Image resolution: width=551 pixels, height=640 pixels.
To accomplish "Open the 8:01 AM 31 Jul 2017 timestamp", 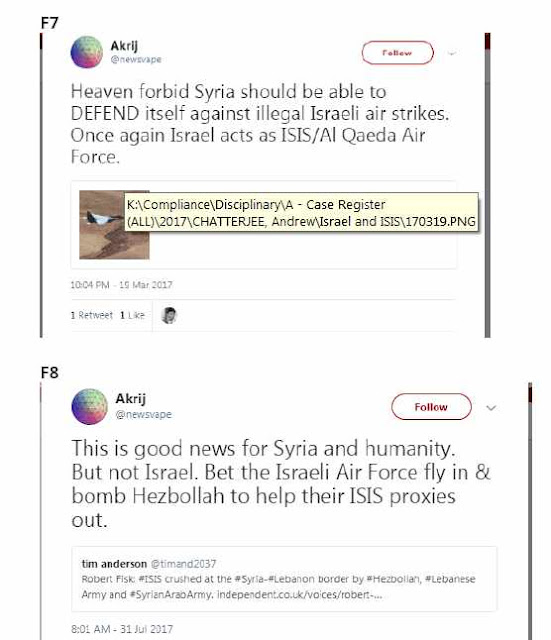I will [x=122, y=629].
